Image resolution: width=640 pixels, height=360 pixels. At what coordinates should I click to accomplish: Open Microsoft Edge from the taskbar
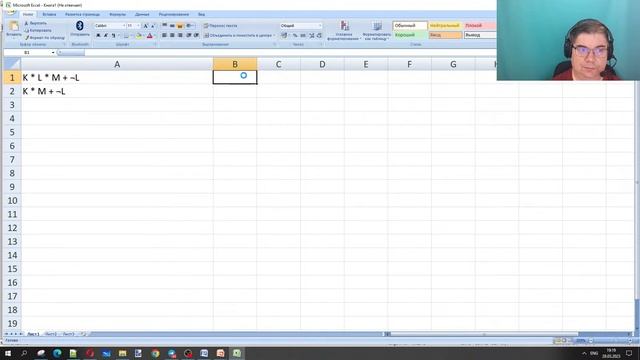(x=57, y=353)
